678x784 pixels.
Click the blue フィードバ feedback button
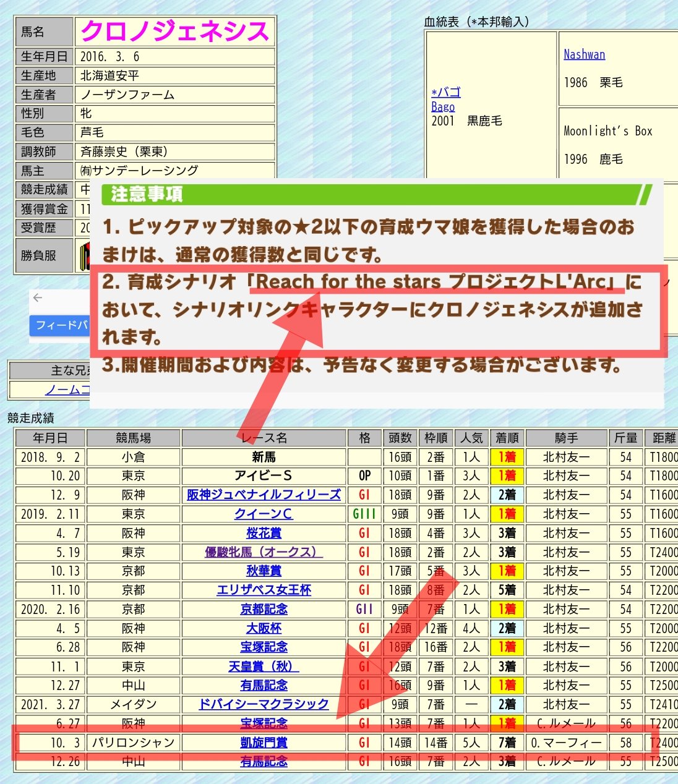click(x=59, y=325)
